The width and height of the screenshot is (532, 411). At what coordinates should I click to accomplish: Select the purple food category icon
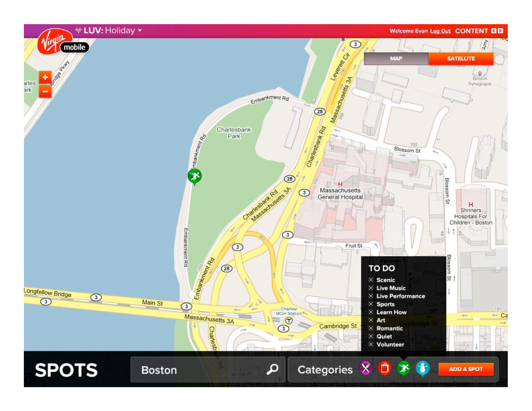[366, 368]
